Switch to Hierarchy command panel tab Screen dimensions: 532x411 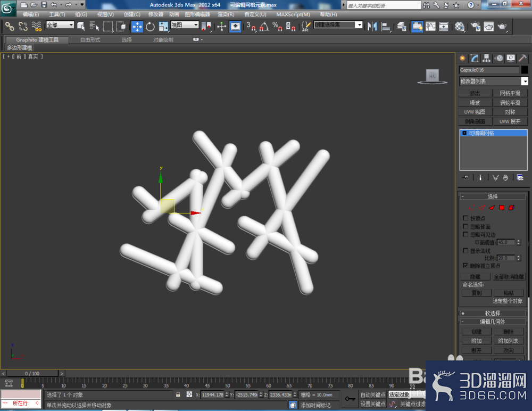(x=487, y=59)
